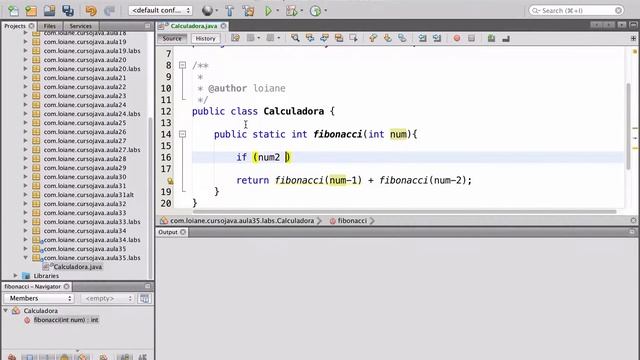Click the red Start Macro Recording icon

click(x=457, y=38)
